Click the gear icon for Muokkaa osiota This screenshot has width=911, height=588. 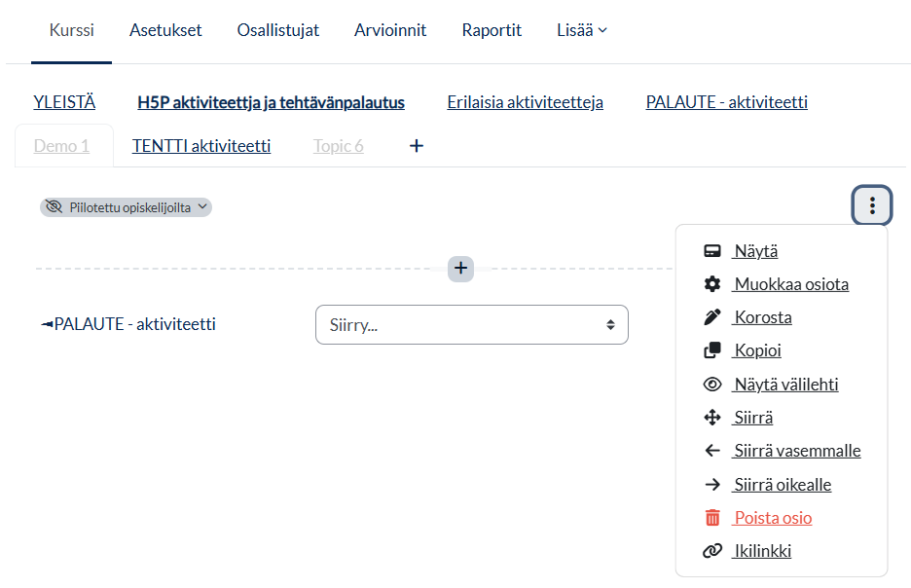tap(711, 284)
